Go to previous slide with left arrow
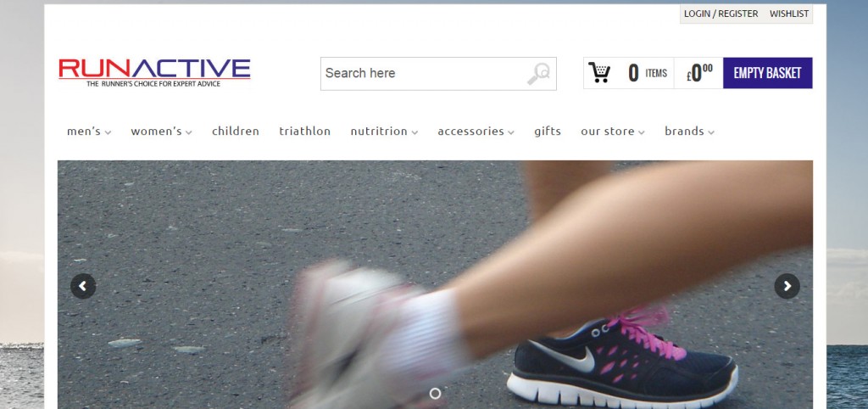This screenshot has width=868, height=409. [x=83, y=286]
